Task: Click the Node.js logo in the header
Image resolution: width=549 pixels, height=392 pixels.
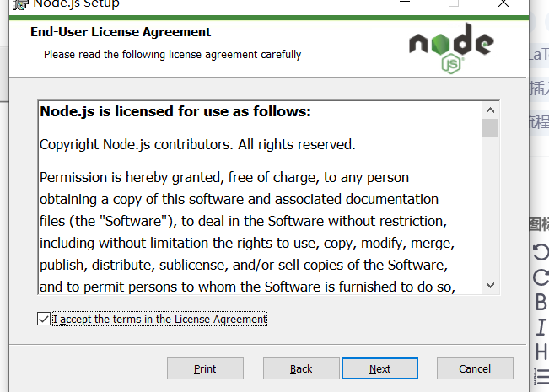Action: [x=451, y=48]
